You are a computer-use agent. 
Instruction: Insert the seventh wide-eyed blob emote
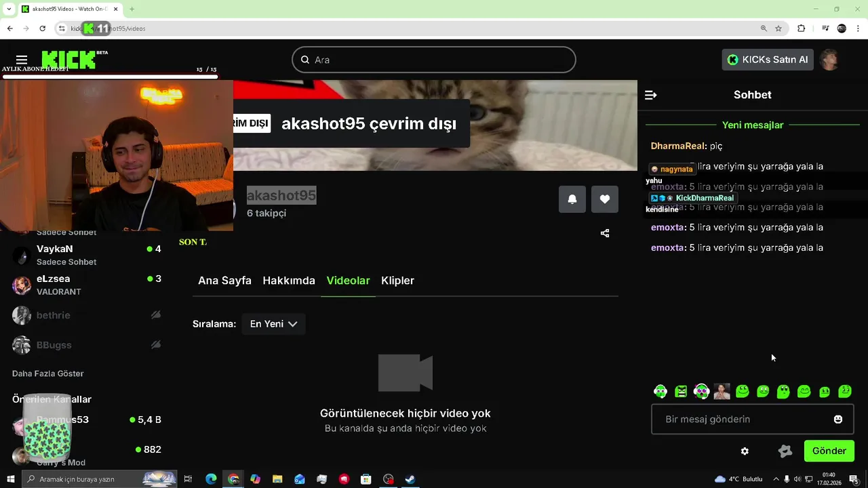pos(783,391)
